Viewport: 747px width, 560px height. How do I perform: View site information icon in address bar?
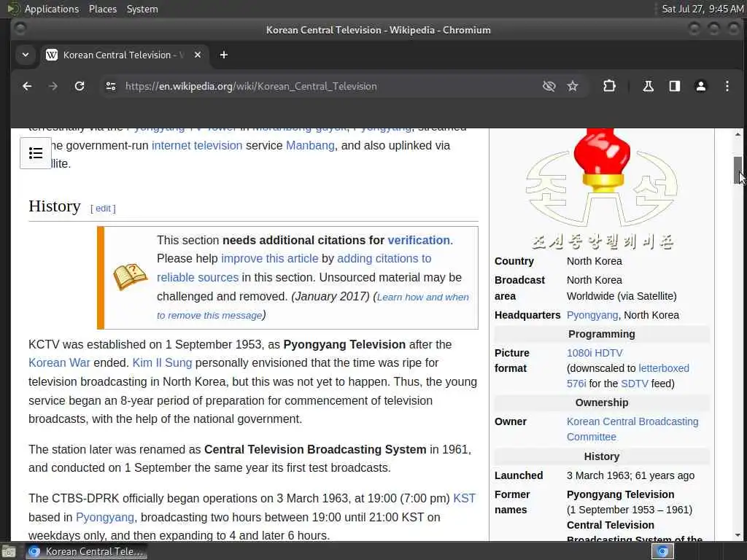point(111,86)
